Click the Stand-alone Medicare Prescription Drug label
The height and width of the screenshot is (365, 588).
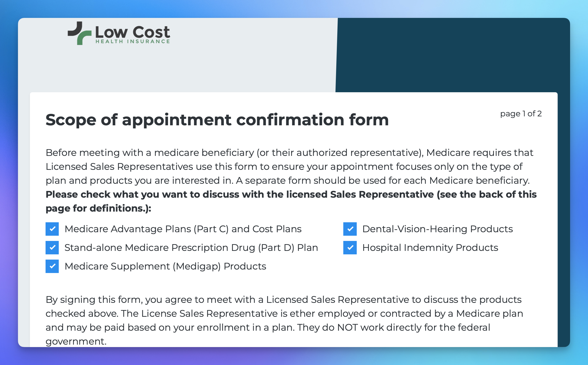point(191,248)
